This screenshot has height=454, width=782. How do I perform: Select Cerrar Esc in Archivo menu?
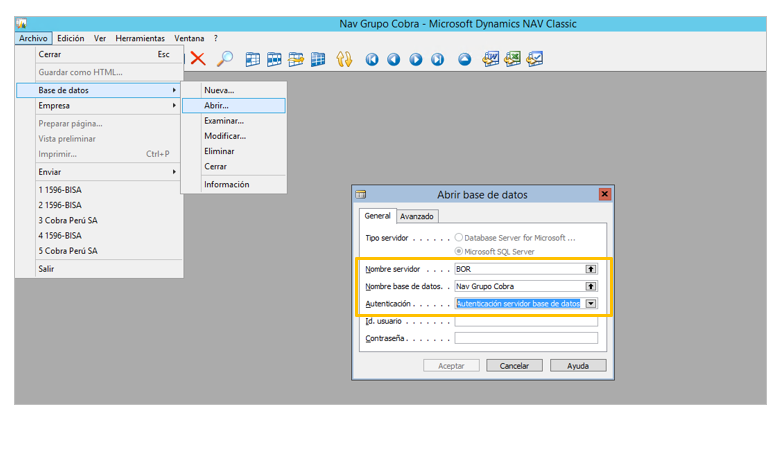point(99,54)
